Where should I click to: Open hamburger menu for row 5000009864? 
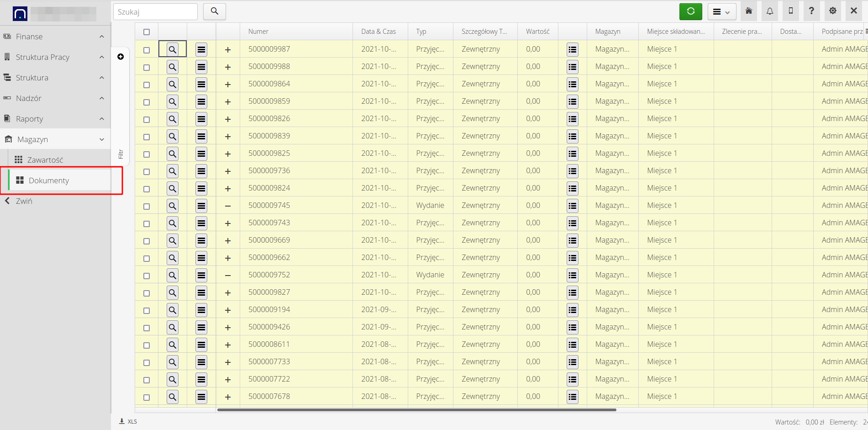coord(201,85)
